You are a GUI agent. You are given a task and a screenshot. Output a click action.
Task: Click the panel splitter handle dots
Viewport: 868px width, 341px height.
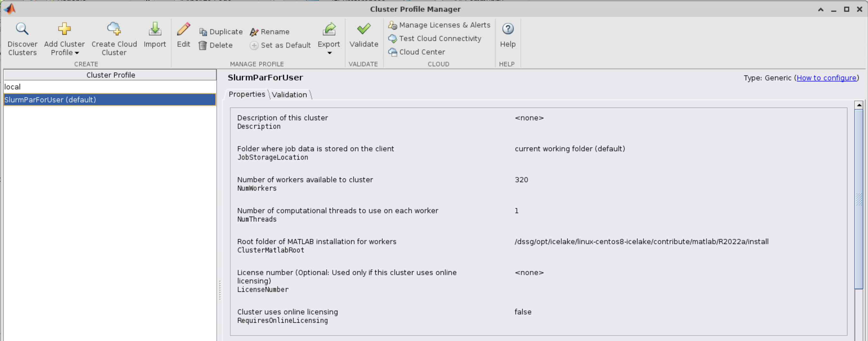point(220,290)
